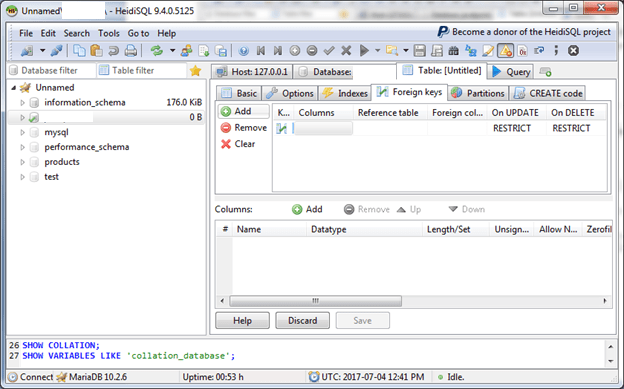Click the semicolon delimiter icon
This screenshot has width=624, height=389.
pos(556,51)
